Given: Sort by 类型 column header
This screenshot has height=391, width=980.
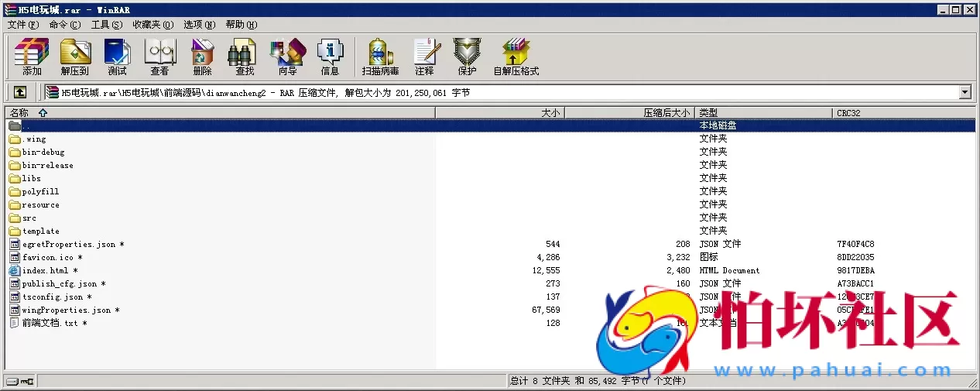Looking at the screenshot, I should 764,112.
